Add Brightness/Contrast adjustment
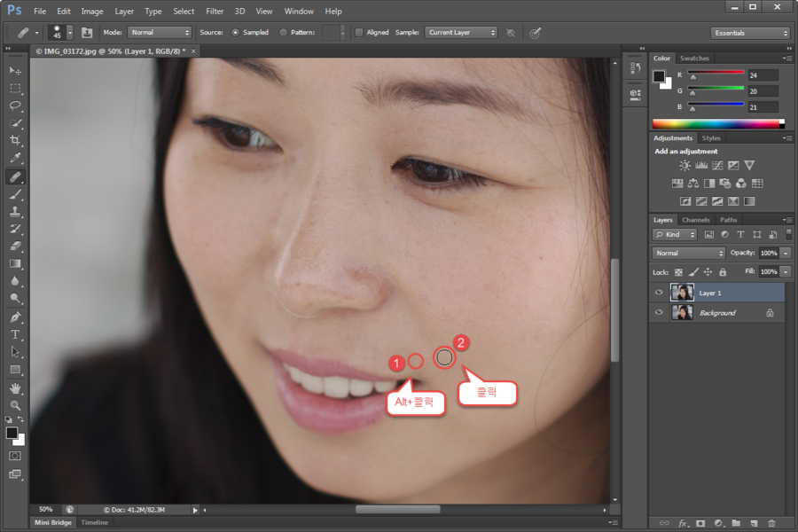The image size is (798, 532). click(x=685, y=166)
